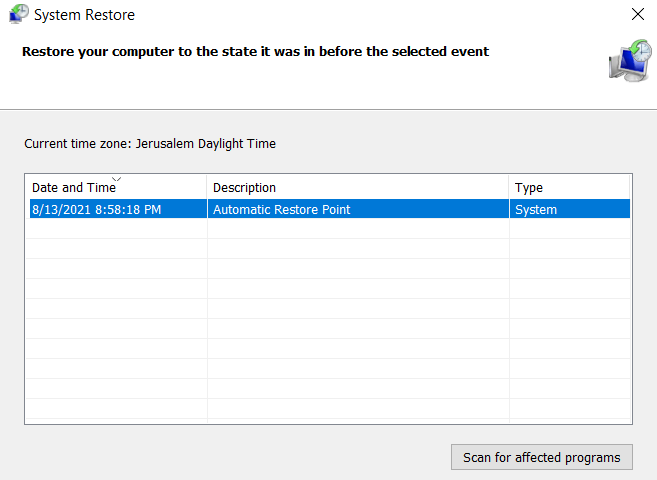The width and height of the screenshot is (657, 480).
Task: Sort by the Description column header
Action: click(x=245, y=188)
